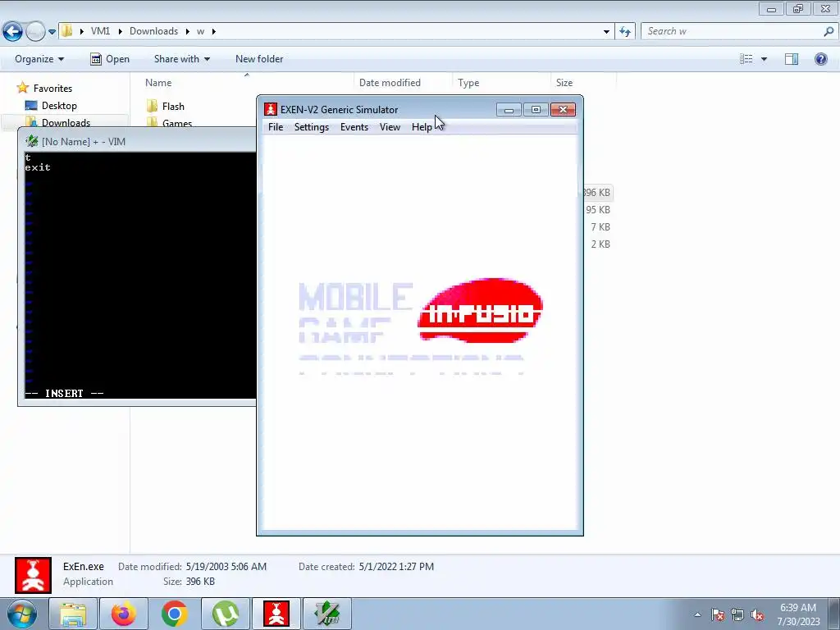
Task: Select Downloads in the address breadcrumb
Action: (153, 31)
